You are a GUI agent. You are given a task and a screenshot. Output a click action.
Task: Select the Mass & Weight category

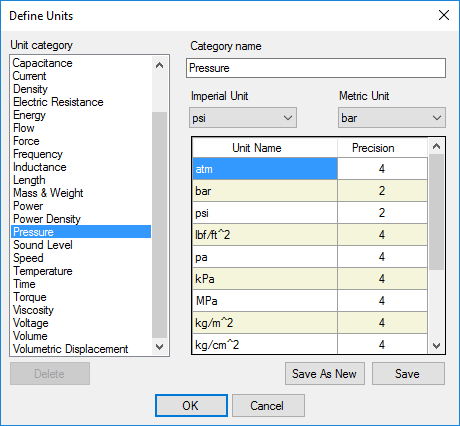coord(48,193)
